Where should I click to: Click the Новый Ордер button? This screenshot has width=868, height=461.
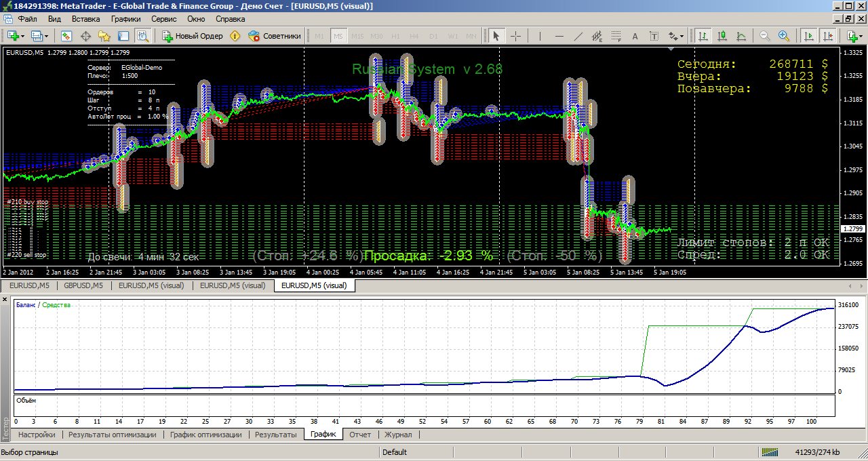pyautogui.click(x=191, y=36)
